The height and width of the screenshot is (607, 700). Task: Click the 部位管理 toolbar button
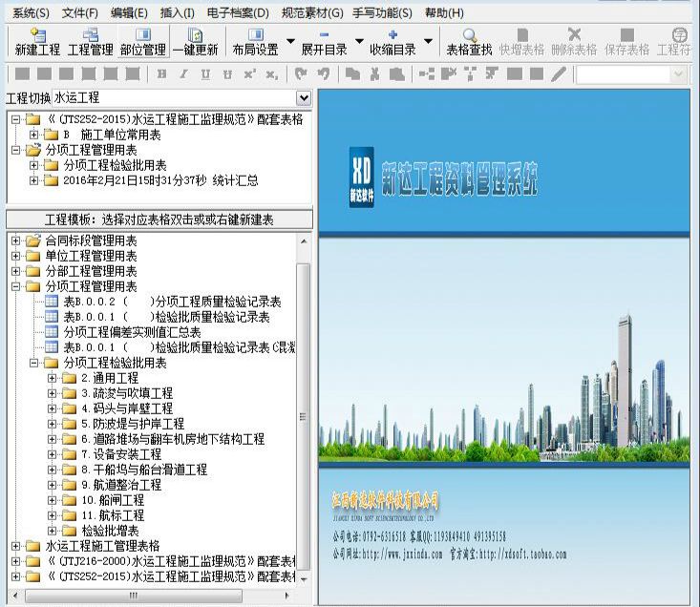(x=142, y=35)
